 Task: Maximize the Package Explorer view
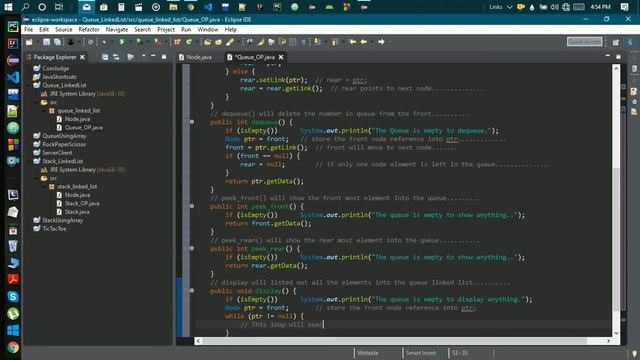[x=164, y=57]
